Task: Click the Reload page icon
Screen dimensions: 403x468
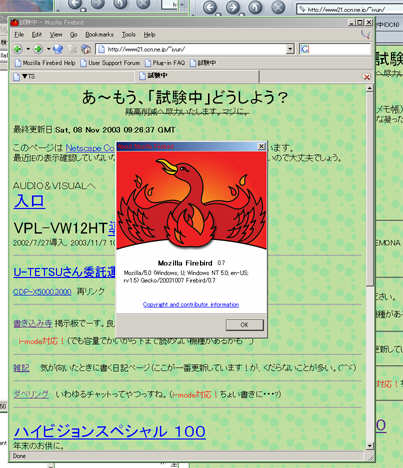Action: pos(58,49)
